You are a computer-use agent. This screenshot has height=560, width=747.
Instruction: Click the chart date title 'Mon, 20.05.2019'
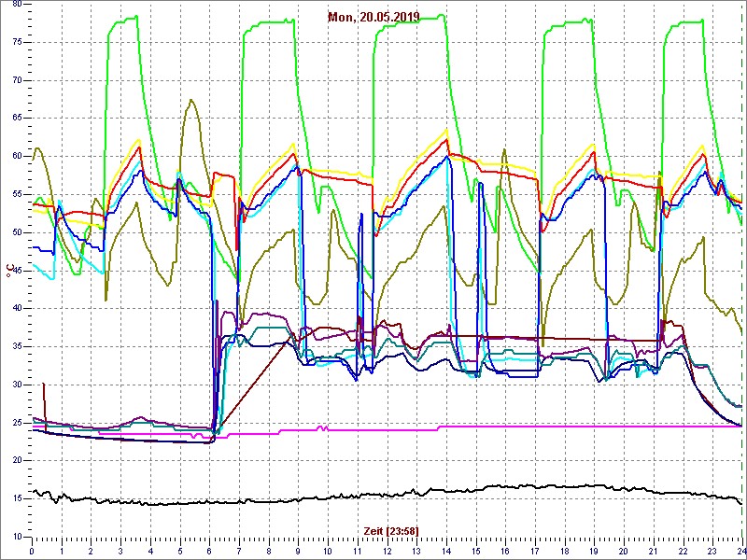pos(373,17)
